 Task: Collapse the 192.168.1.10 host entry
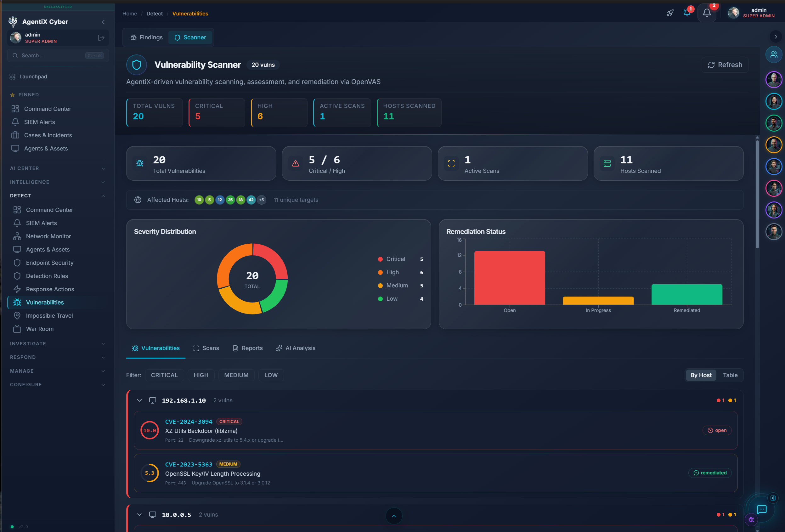139,400
